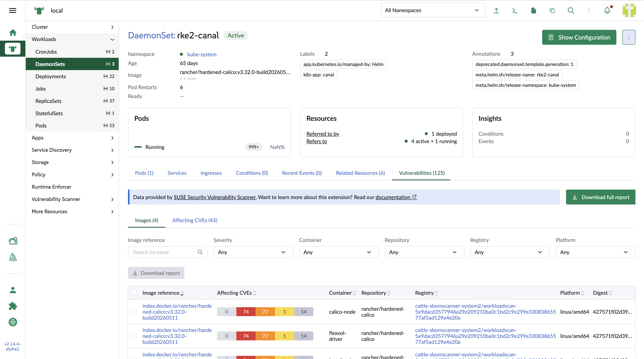Screen dimensions: 644x359
Task: Expand the Service Discovery section
Action: tap(72, 150)
